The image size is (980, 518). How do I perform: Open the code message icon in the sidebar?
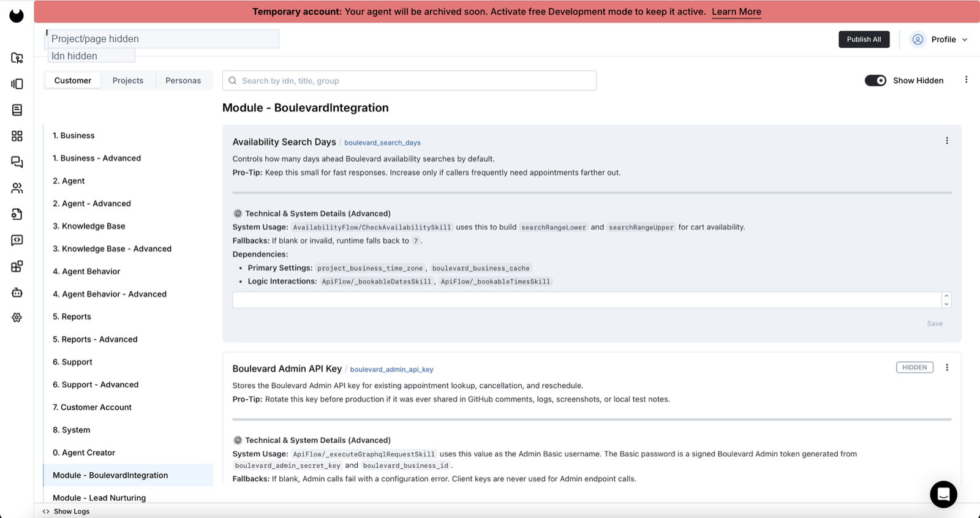click(x=17, y=240)
